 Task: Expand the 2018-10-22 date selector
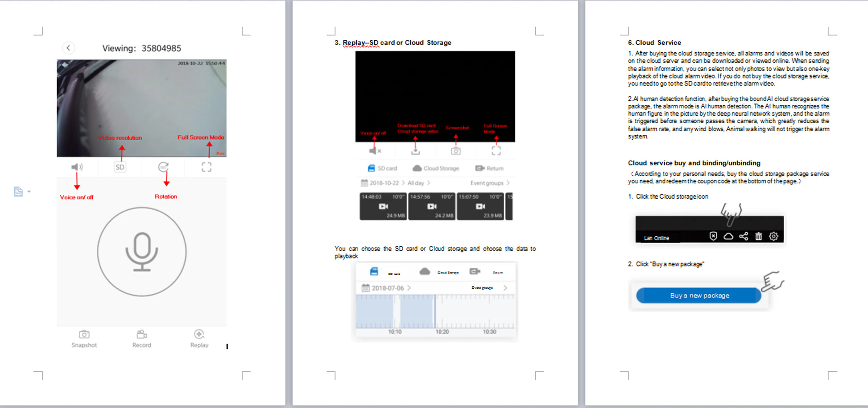(384, 183)
